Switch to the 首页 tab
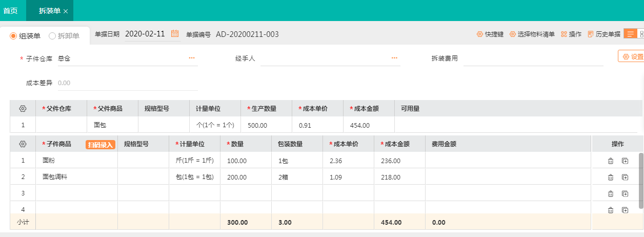The width and height of the screenshot is (644, 237). tap(11, 10)
